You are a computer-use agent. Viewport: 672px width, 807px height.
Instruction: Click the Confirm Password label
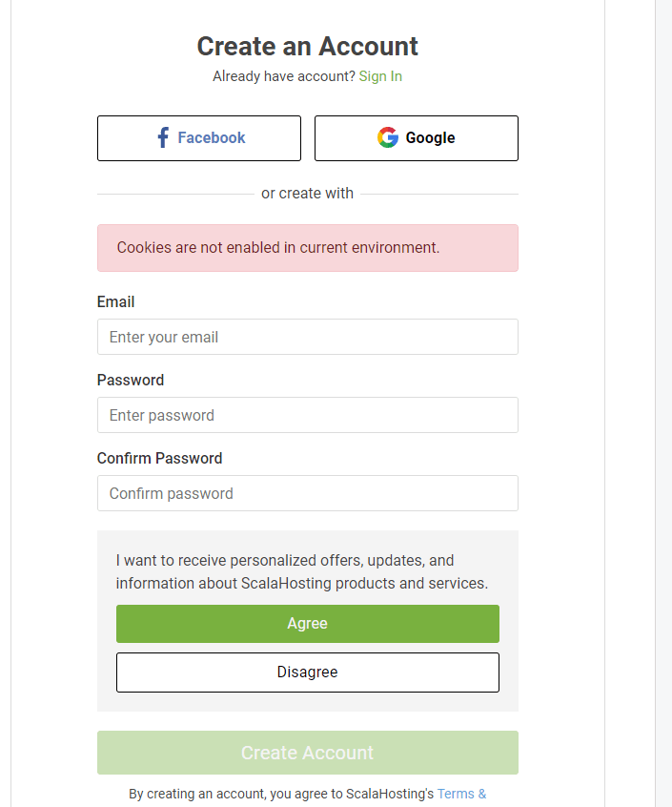point(159,458)
